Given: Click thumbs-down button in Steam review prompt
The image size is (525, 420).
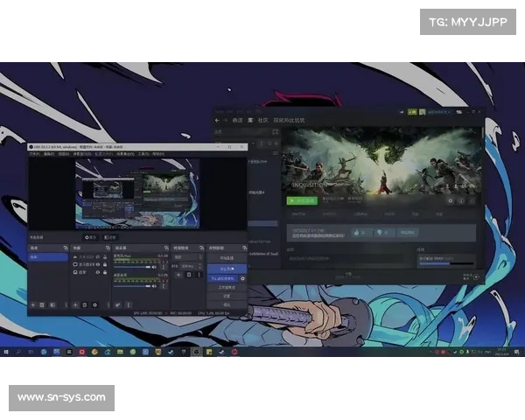Looking at the screenshot, I should pyautogui.click(x=383, y=233).
